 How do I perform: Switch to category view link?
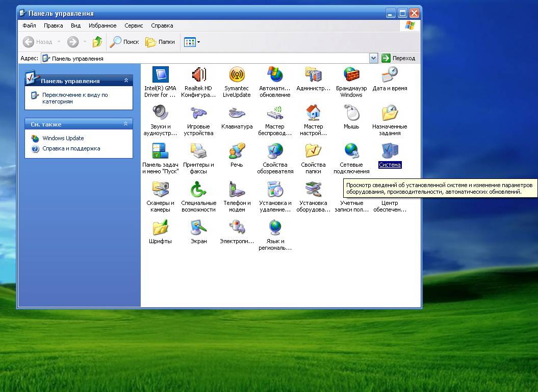(x=75, y=98)
